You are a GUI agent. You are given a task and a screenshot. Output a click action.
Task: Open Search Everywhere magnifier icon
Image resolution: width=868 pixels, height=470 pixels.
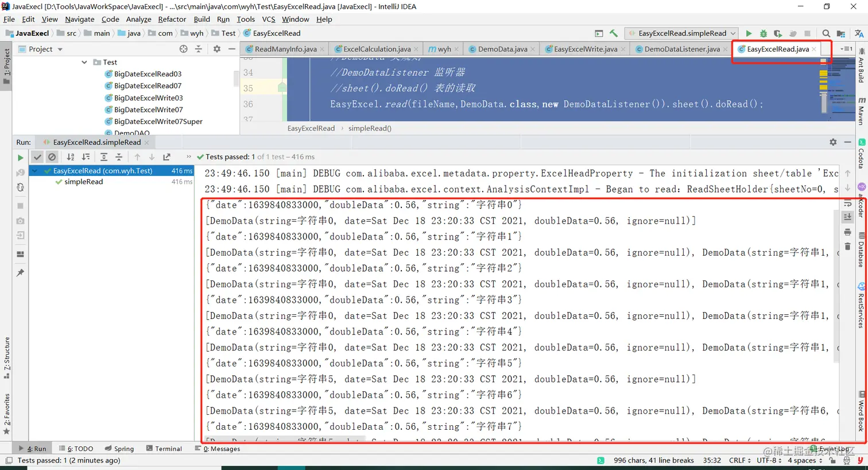click(826, 33)
